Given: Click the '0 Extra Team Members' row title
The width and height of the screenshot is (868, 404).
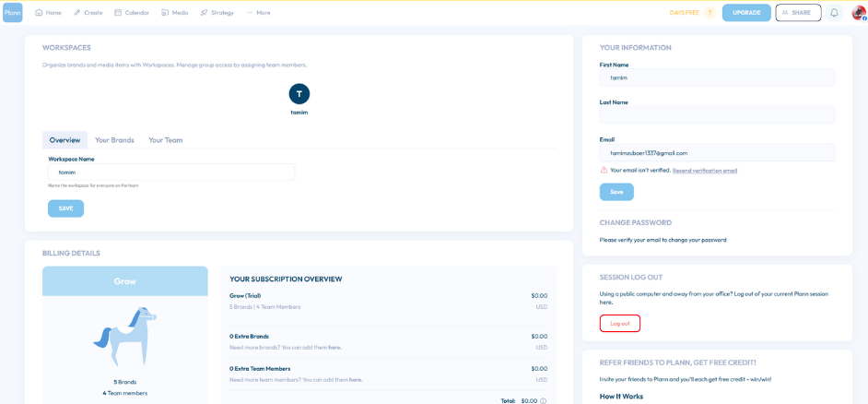Looking at the screenshot, I should (260, 369).
